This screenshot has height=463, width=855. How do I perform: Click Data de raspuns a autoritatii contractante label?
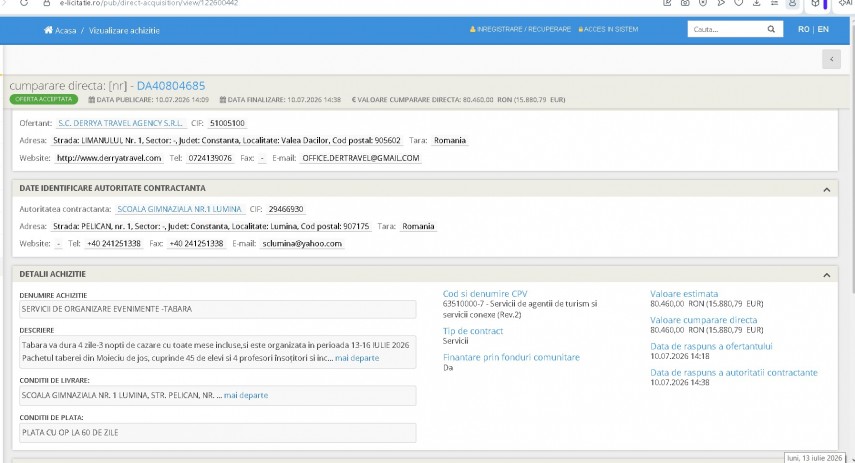(x=734, y=372)
